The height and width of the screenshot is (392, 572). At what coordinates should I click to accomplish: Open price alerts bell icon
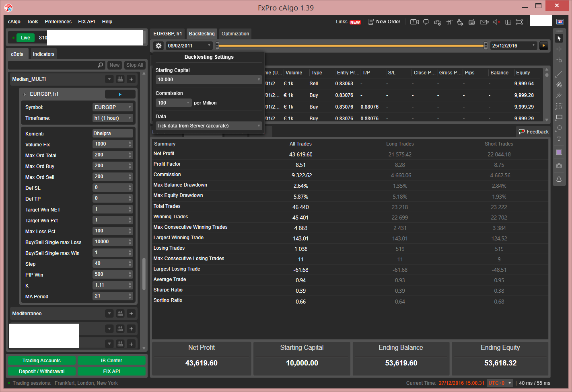click(x=559, y=179)
